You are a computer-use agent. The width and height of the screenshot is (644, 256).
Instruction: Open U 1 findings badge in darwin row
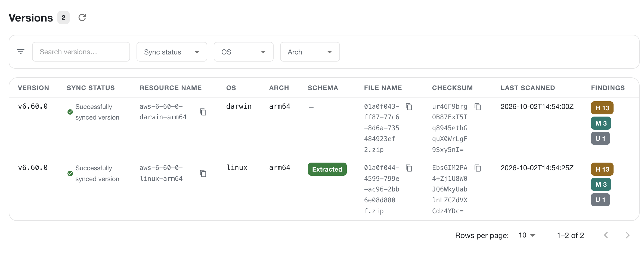pyautogui.click(x=600, y=138)
